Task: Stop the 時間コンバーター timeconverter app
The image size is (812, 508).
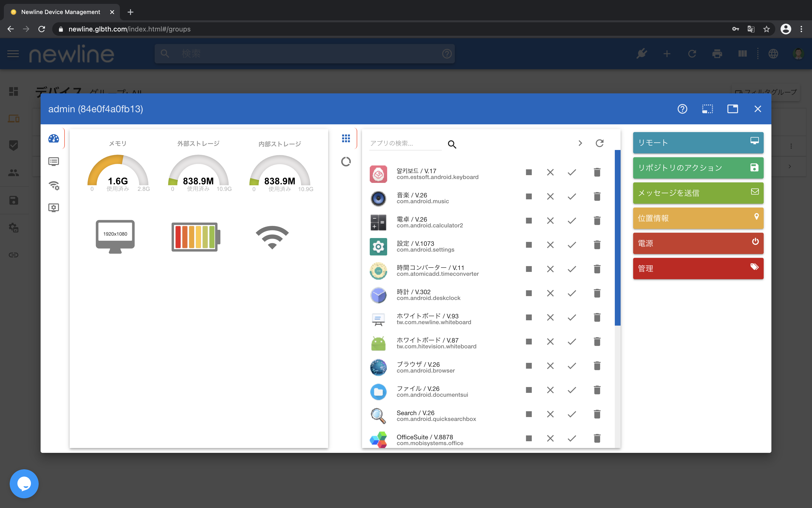Action: tap(529, 269)
